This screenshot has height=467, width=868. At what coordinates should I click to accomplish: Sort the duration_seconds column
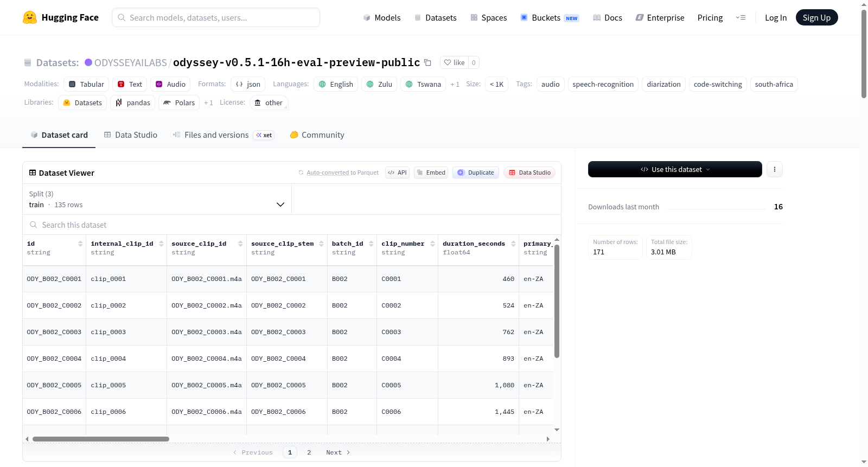[513, 244]
